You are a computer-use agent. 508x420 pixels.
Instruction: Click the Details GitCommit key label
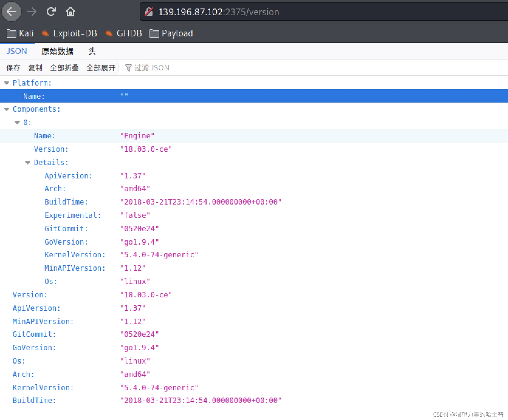click(66, 229)
